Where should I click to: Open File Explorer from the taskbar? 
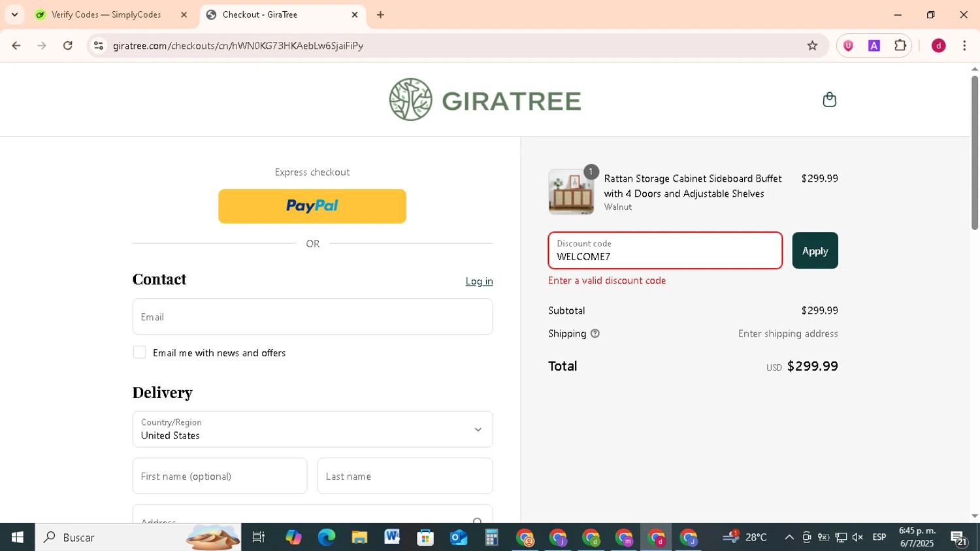[x=359, y=537]
